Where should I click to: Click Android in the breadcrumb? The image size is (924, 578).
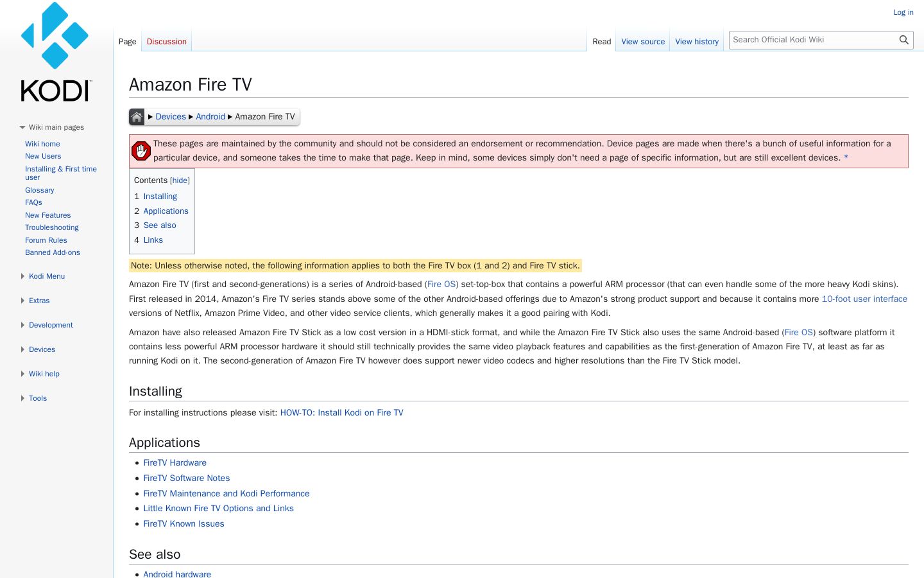210,117
